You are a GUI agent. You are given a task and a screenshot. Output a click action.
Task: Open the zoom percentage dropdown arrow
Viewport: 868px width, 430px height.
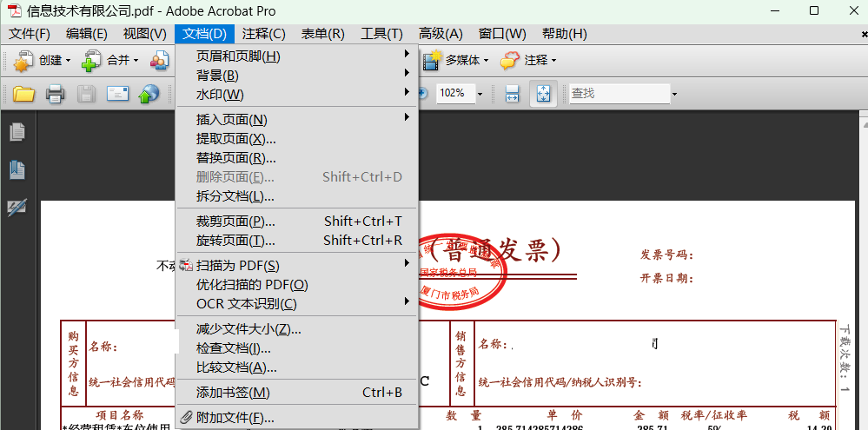[x=480, y=95]
